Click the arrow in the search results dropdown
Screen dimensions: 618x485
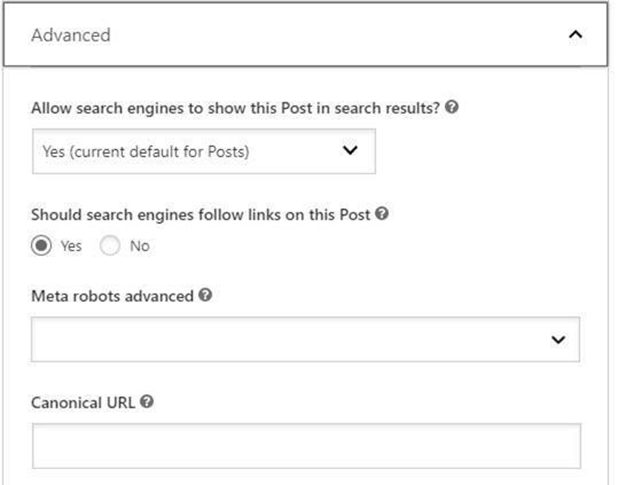350,150
